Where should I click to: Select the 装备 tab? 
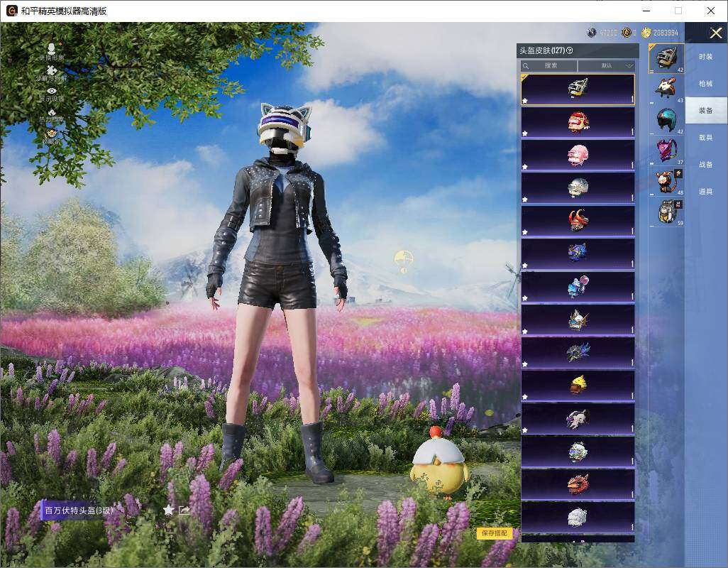coord(706,111)
